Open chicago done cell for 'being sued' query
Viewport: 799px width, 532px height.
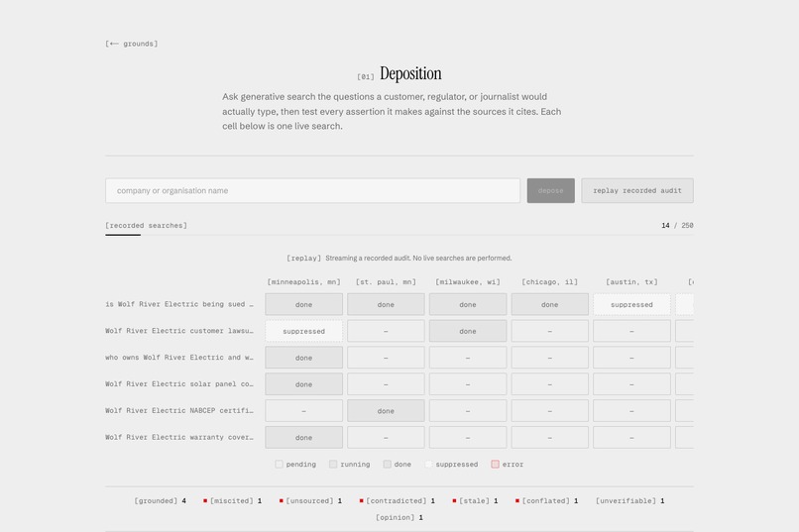(550, 304)
